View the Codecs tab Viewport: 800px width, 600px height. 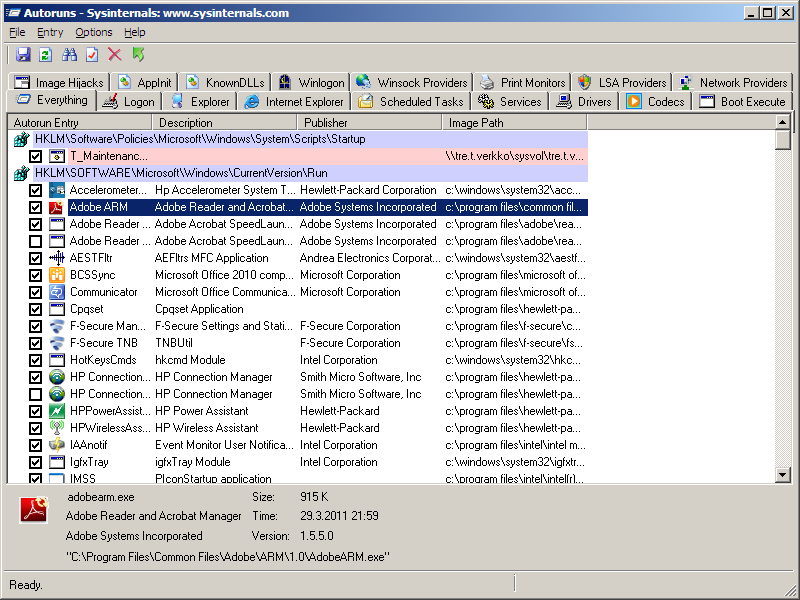(x=655, y=102)
